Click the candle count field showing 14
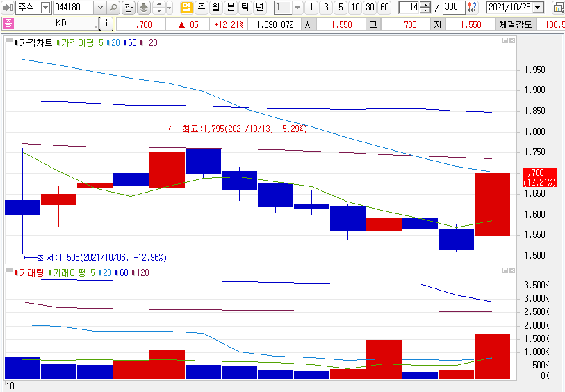This screenshot has height=392, width=565. (409, 7)
